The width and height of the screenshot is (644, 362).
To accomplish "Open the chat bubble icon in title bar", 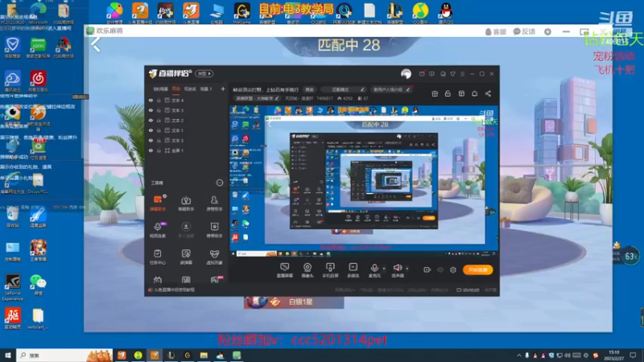I will click(x=431, y=74).
